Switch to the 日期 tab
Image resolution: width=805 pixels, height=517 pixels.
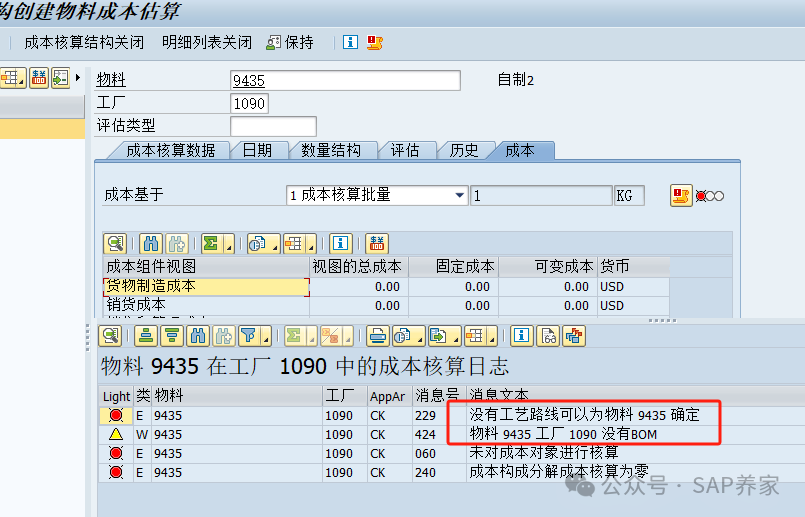[257, 150]
